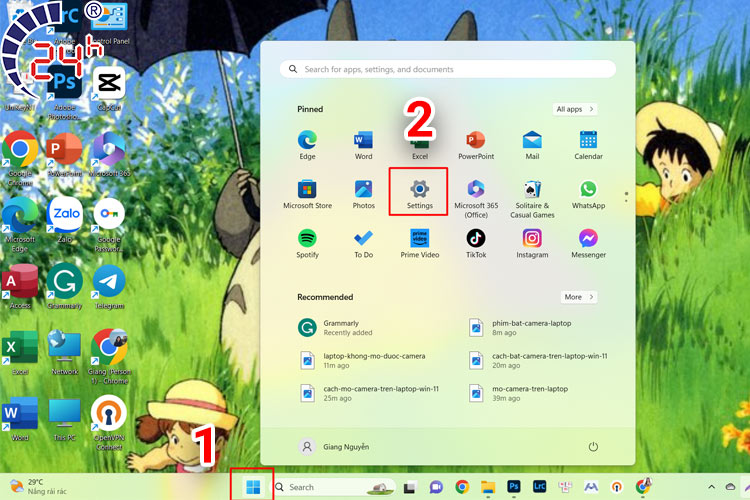Open Zalo desktop shortcut
Image resolution: width=750 pixels, height=500 pixels.
[x=65, y=220]
